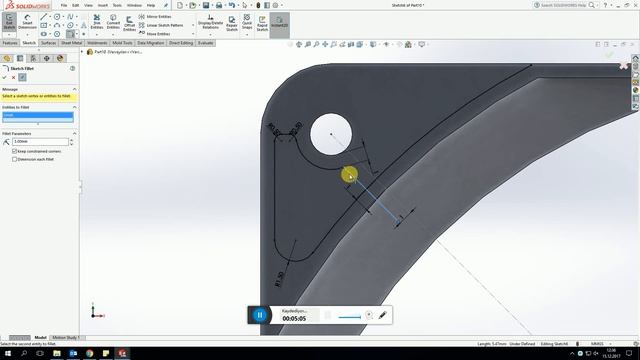Open the File menu
This screenshot has height=360, width=640.
point(64,5)
